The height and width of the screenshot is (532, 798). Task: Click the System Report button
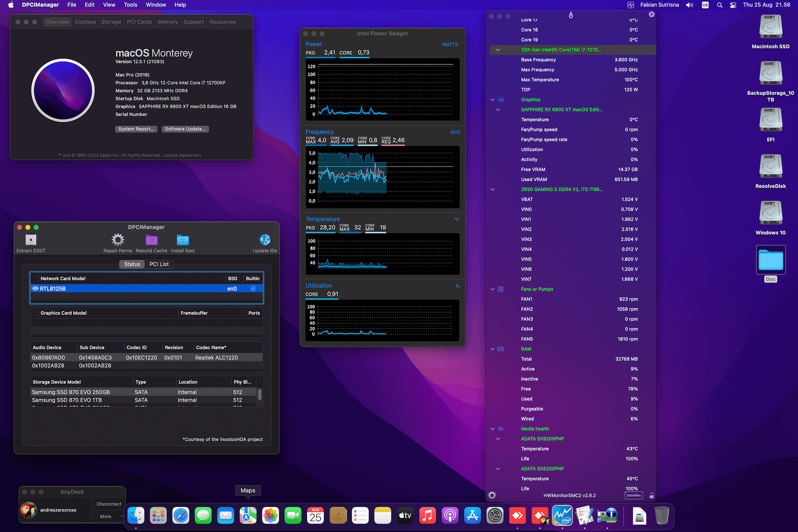pos(136,129)
